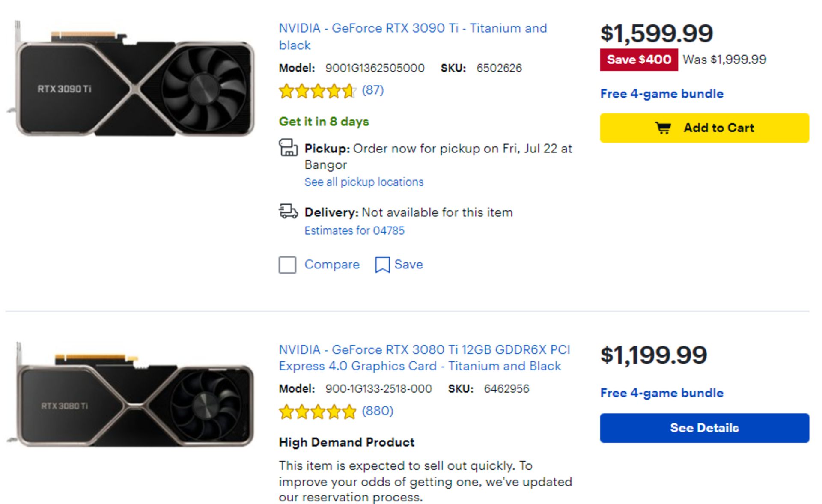This screenshot has width=822, height=504.
Task: Click Free 4-game bundle for RTX 3090 Ti
Action: pyautogui.click(x=661, y=93)
